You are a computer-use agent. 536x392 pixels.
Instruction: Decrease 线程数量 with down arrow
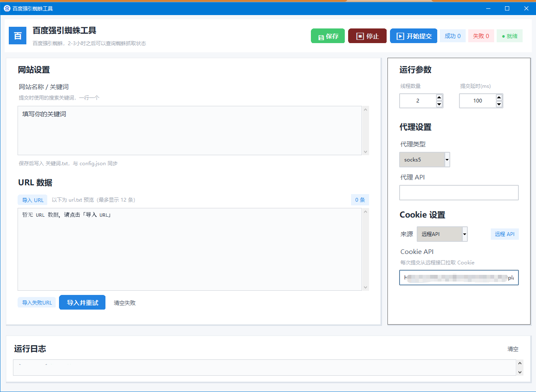[x=439, y=104]
